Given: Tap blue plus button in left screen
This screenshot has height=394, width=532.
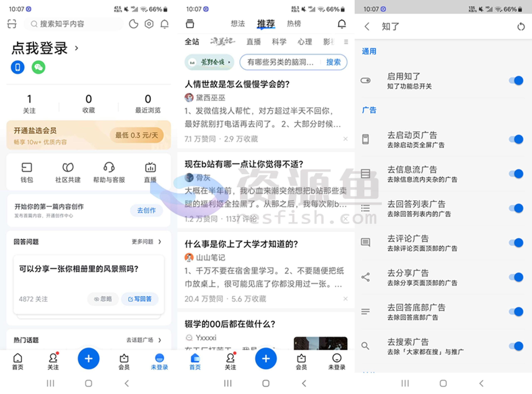Looking at the screenshot, I should (x=89, y=358).
